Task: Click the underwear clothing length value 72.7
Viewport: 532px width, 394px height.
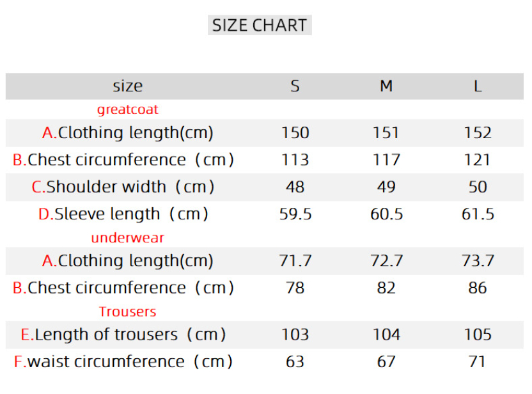Action: click(x=386, y=261)
